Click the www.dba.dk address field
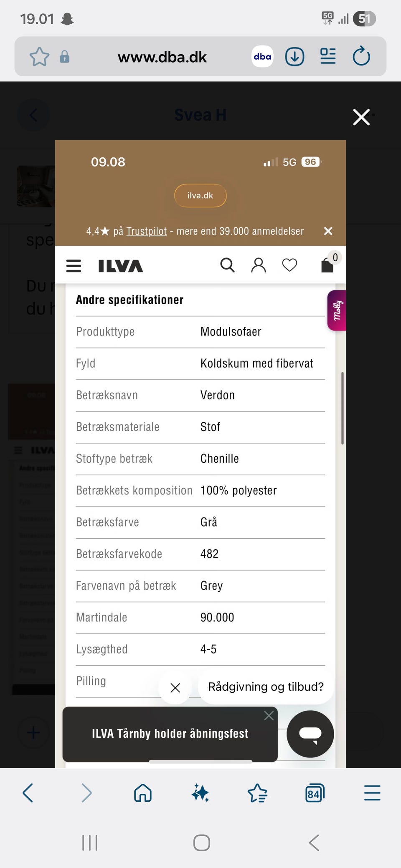This screenshot has width=401, height=868. tap(162, 57)
